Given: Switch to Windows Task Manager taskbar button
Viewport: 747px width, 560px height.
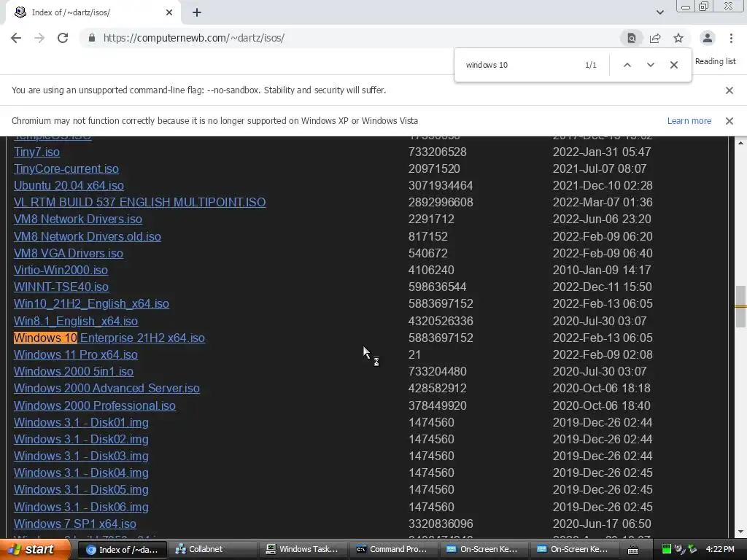Looking at the screenshot, I should pos(304,550).
